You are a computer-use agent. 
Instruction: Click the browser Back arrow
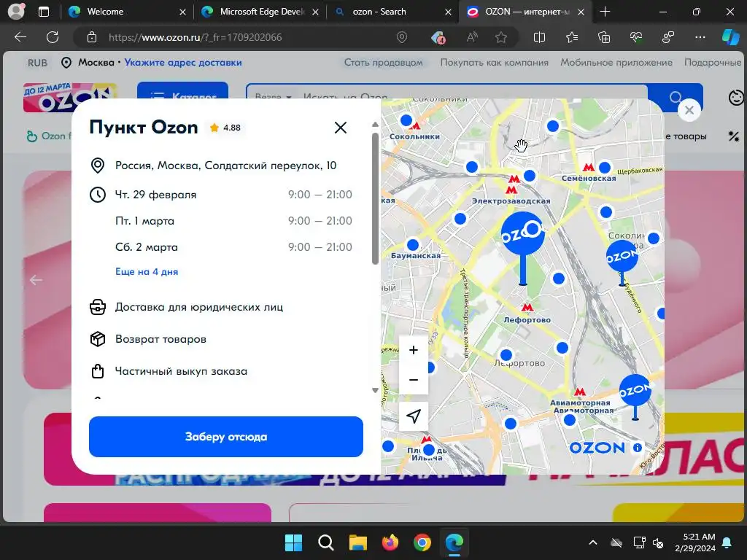20,37
